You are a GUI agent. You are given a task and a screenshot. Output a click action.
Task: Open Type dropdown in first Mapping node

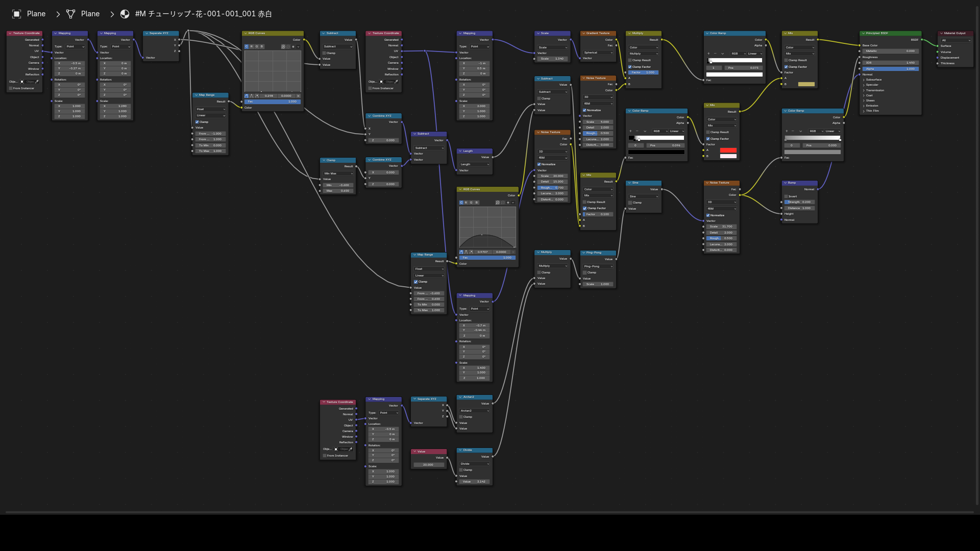[75, 46]
